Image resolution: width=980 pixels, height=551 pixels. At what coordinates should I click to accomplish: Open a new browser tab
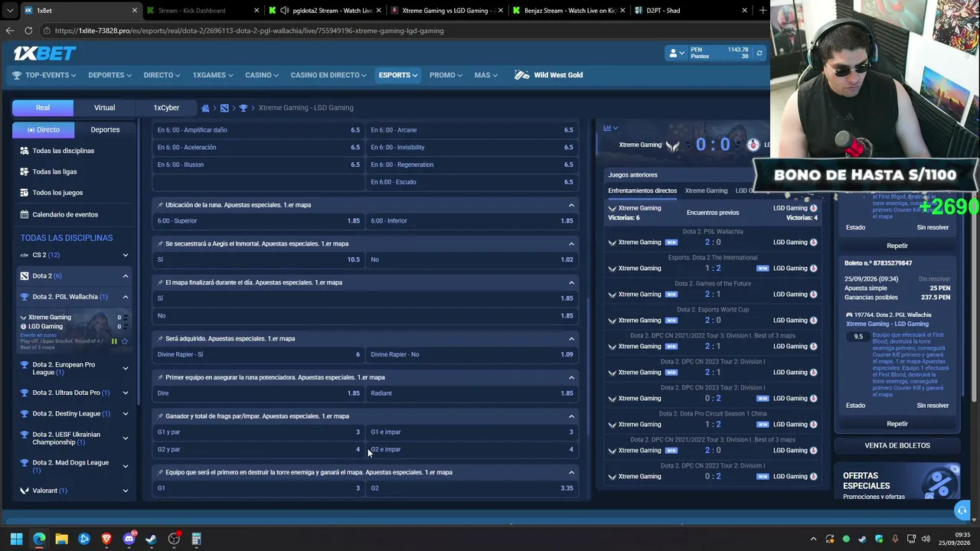tap(763, 11)
